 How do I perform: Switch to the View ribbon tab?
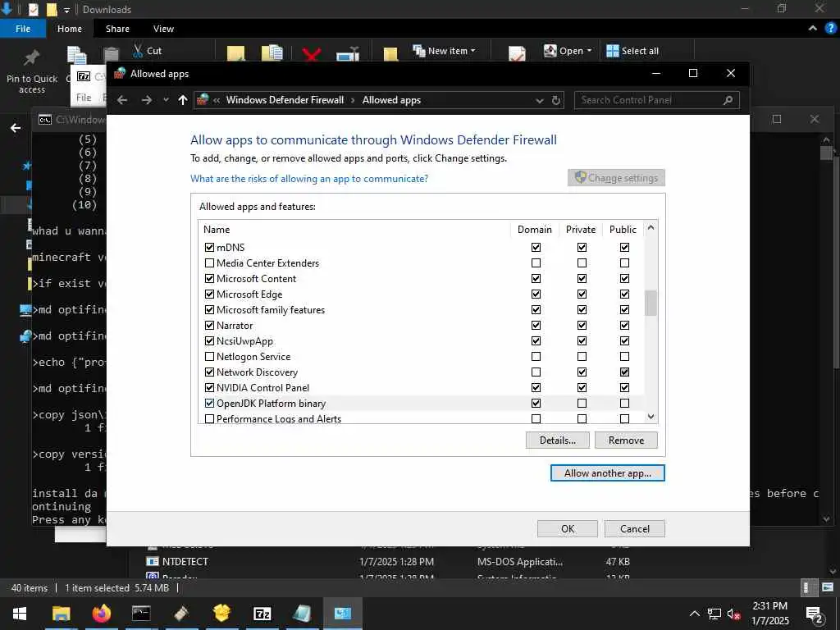point(163,29)
